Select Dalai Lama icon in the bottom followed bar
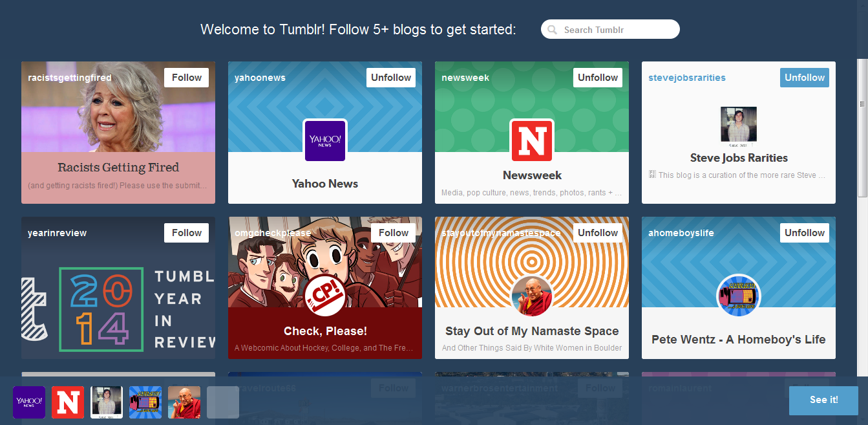This screenshot has width=868, height=425. click(184, 402)
